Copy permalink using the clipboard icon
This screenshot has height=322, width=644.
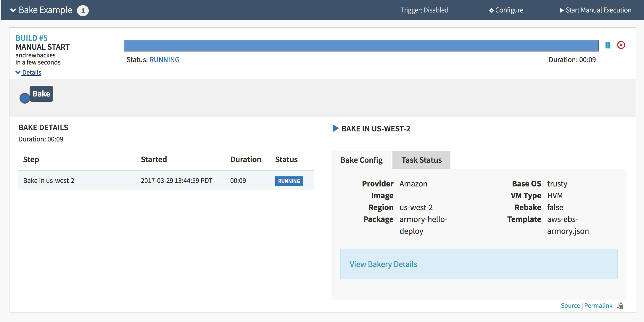621,306
